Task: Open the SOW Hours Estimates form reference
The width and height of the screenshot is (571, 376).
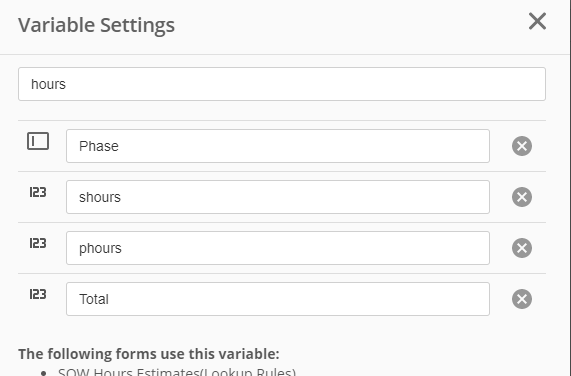Action: point(177,372)
